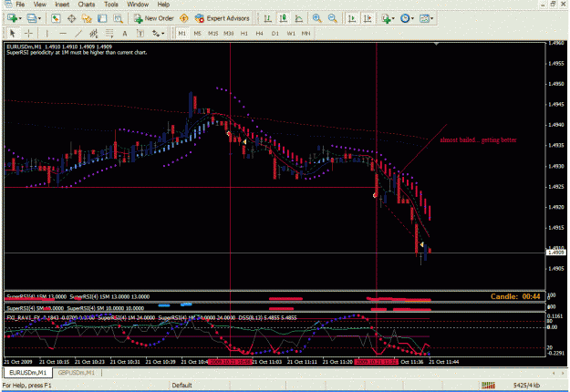Click the Profiles windows icon
Screen dimensions: 570x392
[32, 18]
